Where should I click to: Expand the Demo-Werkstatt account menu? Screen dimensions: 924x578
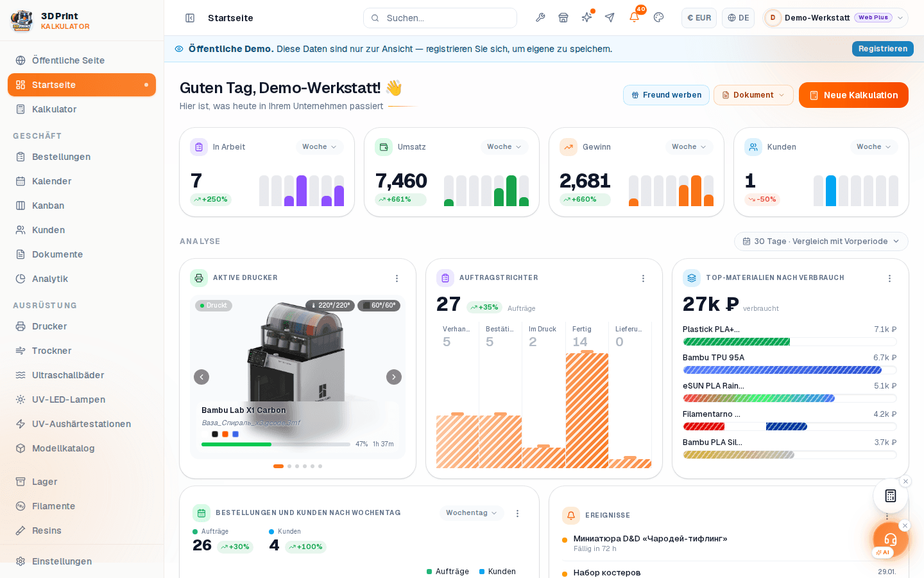(835, 18)
